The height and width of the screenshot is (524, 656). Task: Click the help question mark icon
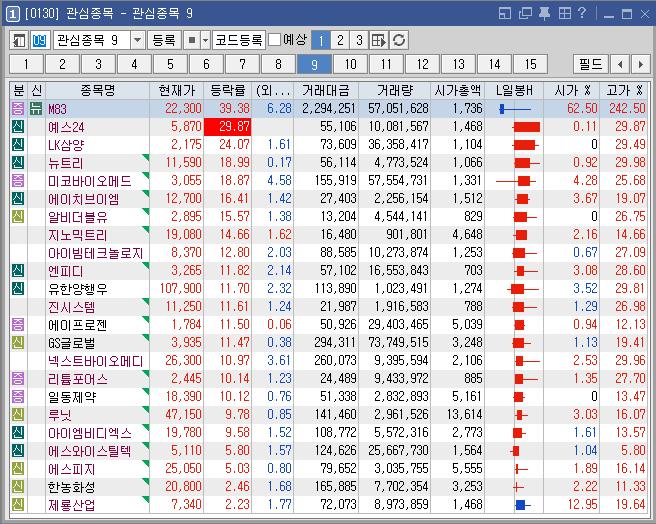pyautogui.click(x=582, y=13)
